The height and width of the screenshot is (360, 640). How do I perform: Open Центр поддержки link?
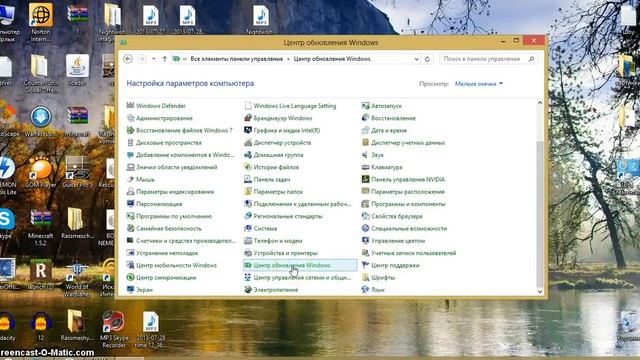(x=395, y=265)
